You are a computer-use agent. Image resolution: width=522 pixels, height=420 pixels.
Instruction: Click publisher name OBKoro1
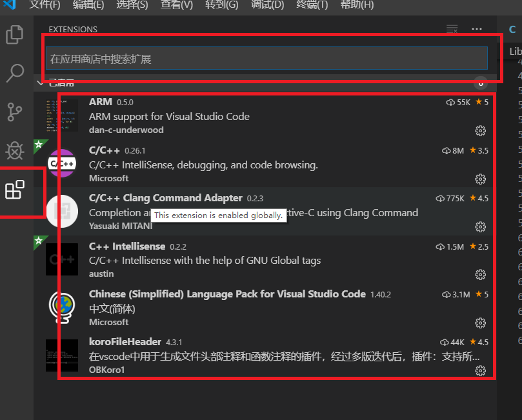[106, 370]
